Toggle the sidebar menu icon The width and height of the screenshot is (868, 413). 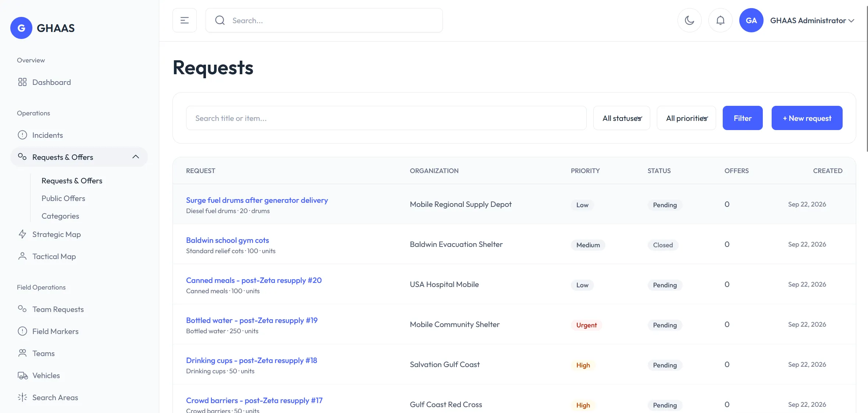[x=185, y=20]
